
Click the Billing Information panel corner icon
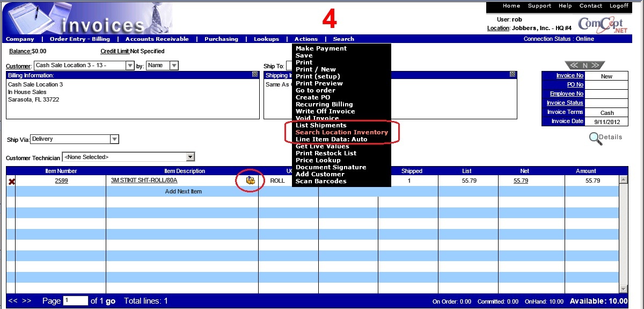tap(255, 75)
